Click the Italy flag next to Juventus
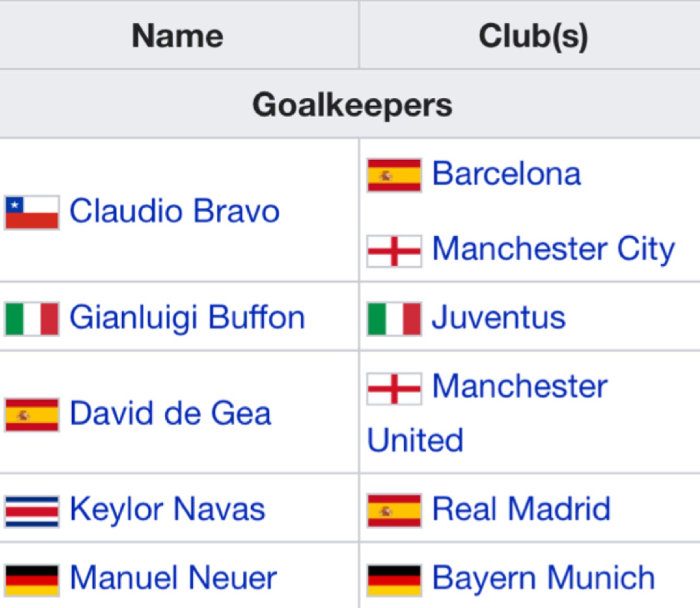700x608 pixels. pos(394,319)
